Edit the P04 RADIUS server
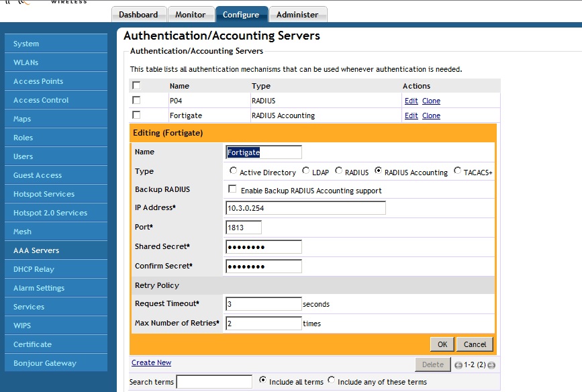The height and width of the screenshot is (392, 582). point(411,101)
